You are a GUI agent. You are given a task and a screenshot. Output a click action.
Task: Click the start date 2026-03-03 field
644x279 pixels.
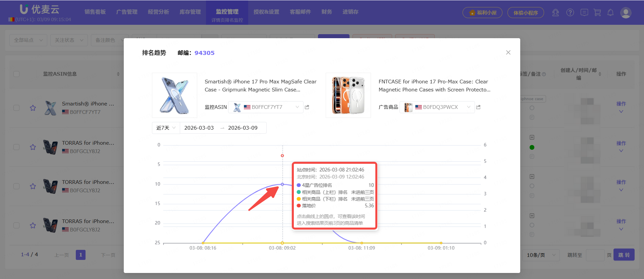(x=199, y=128)
